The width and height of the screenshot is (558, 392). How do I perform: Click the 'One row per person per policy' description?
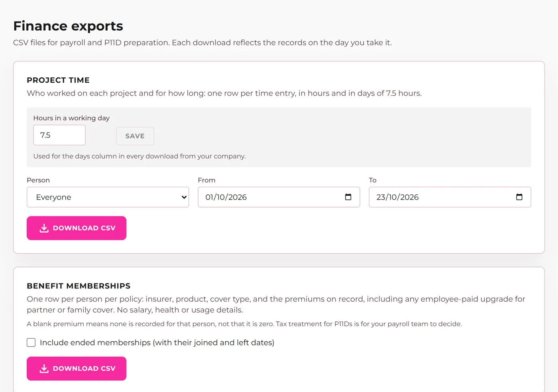[276, 304]
